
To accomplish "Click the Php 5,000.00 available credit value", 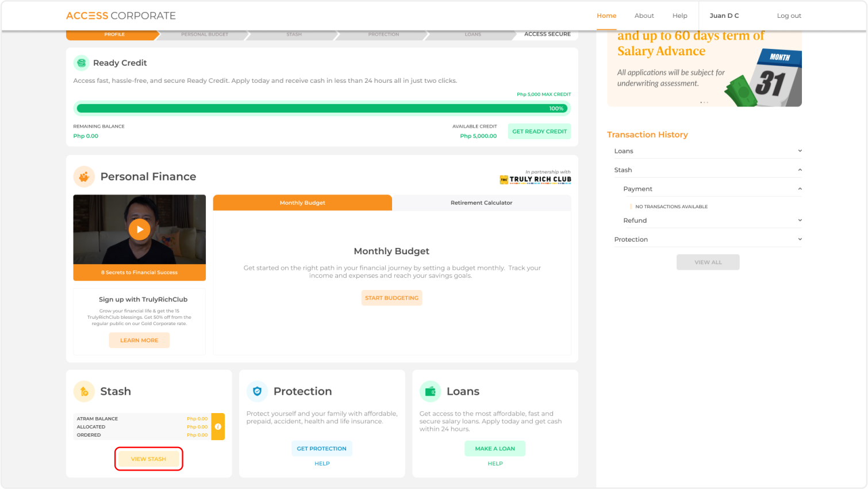I will tap(478, 136).
